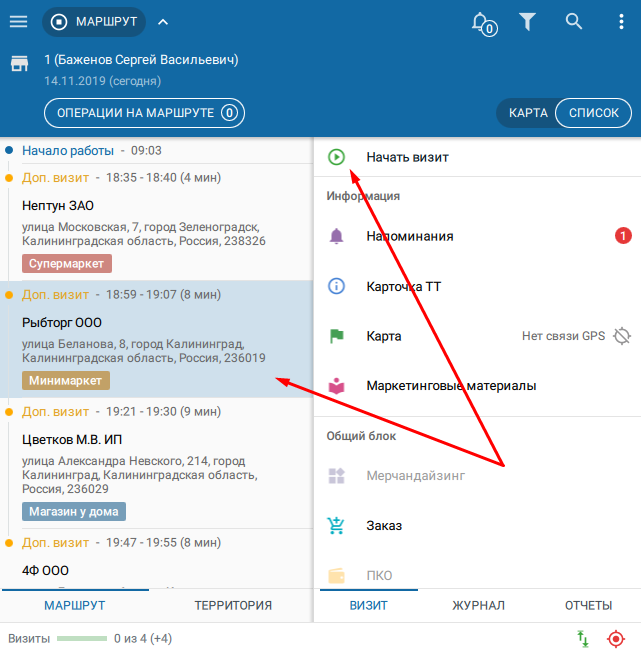Open Напоминания reminders item

click(x=410, y=236)
